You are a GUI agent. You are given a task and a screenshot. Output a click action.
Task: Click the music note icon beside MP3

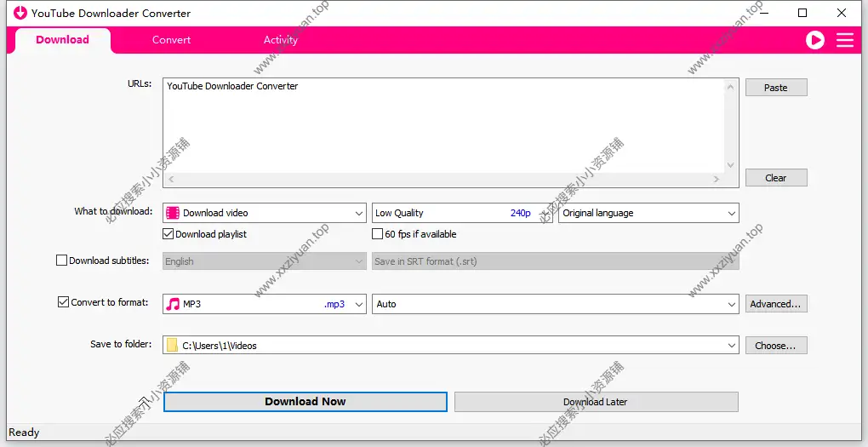173,304
